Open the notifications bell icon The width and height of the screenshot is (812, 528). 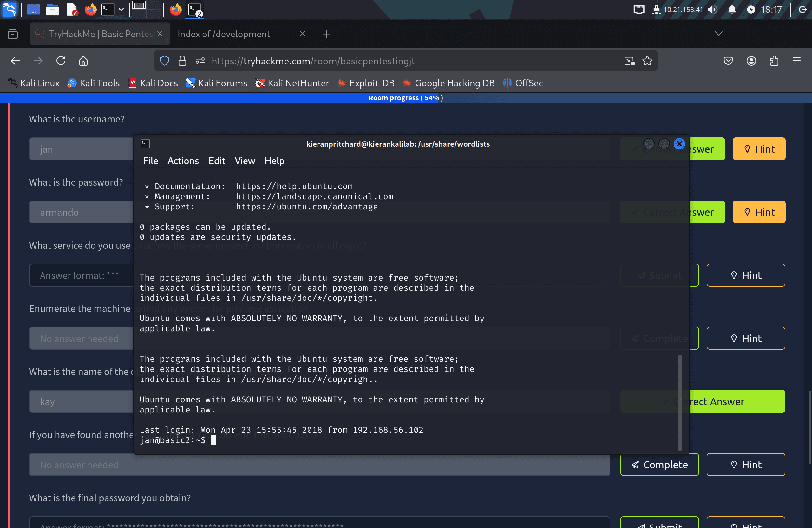[732, 10]
